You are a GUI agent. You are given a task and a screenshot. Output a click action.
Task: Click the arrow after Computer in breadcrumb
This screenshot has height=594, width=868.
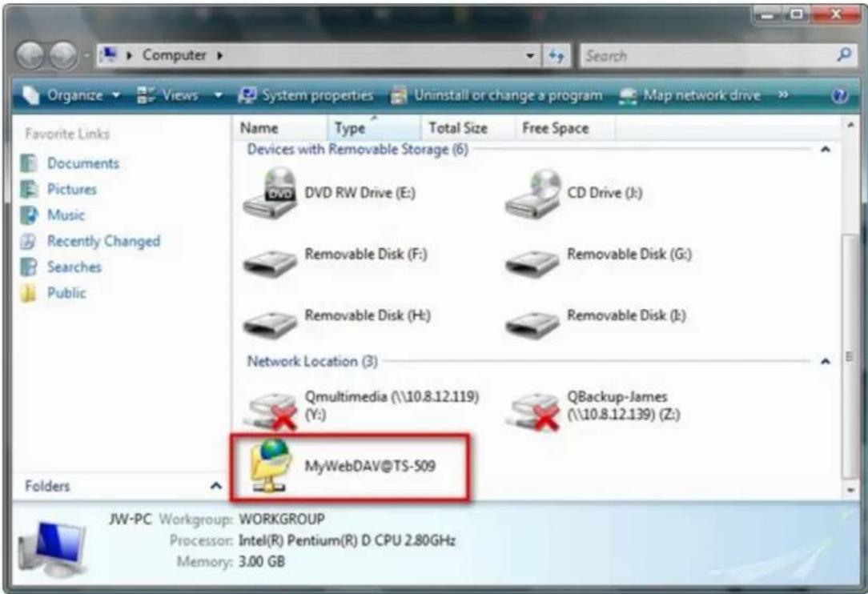219,55
